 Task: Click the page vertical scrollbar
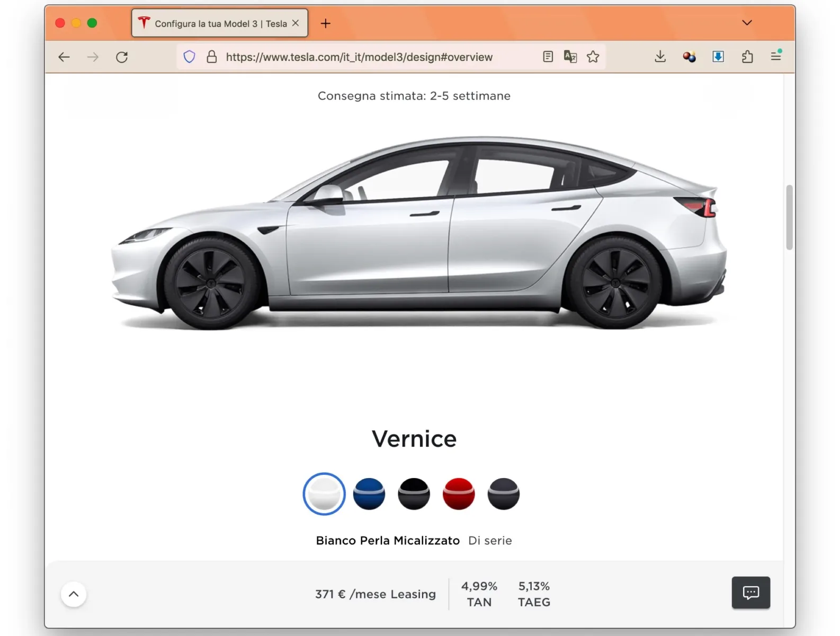click(x=789, y=217)
